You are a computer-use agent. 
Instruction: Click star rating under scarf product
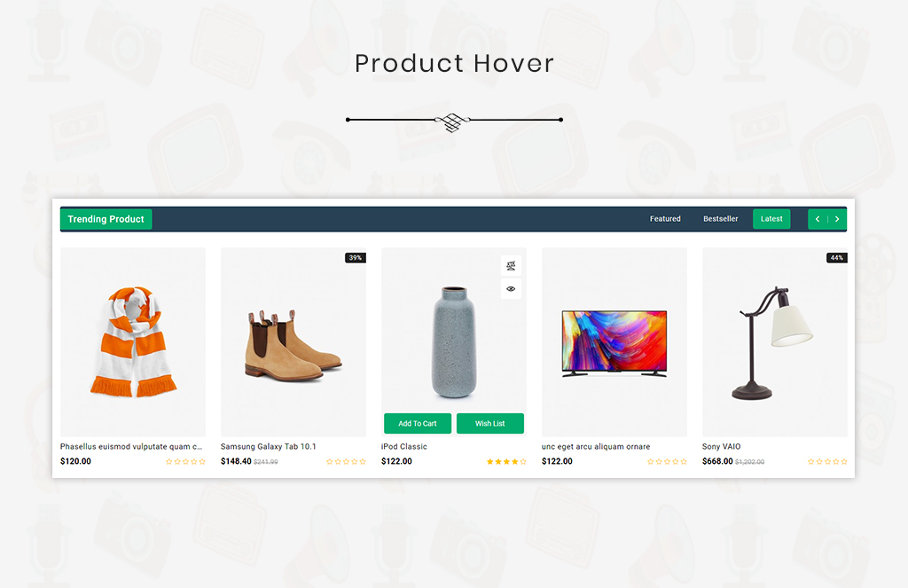click(186, 462)
